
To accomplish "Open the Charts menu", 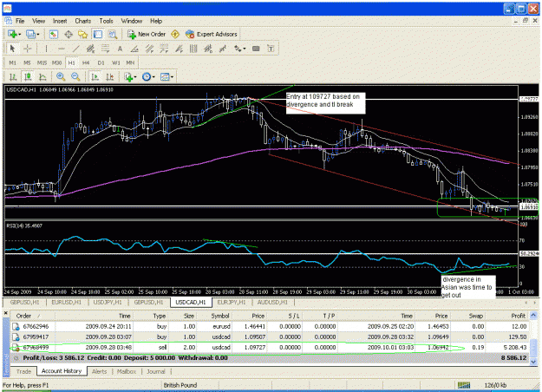I will [x=83, y=21].
